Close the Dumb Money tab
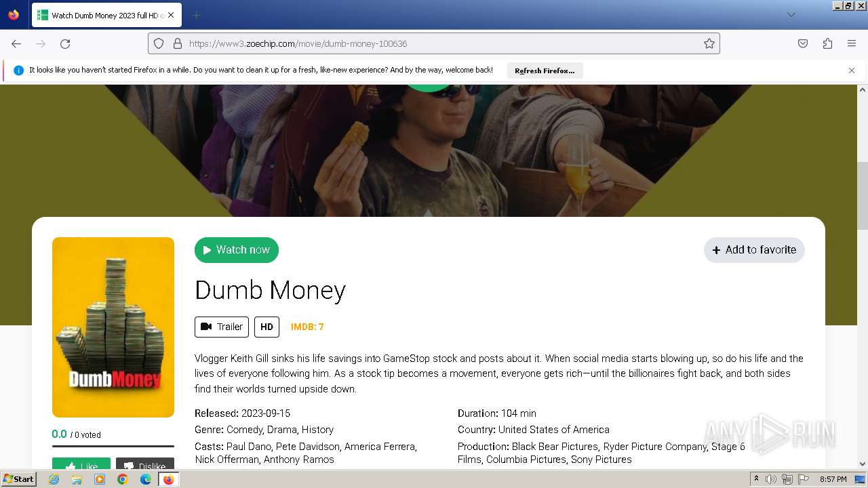This screenshot has height=488, width=868. click(170, 15)
